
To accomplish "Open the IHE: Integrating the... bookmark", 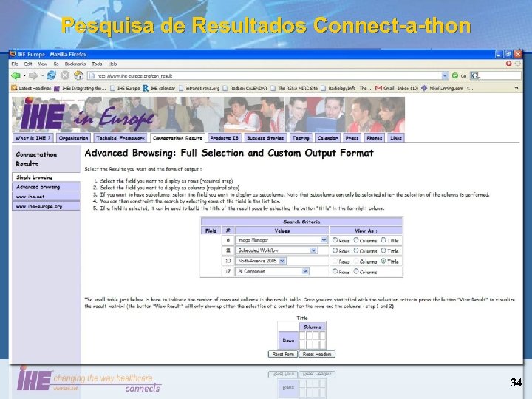I will click(x=80, y=88).
